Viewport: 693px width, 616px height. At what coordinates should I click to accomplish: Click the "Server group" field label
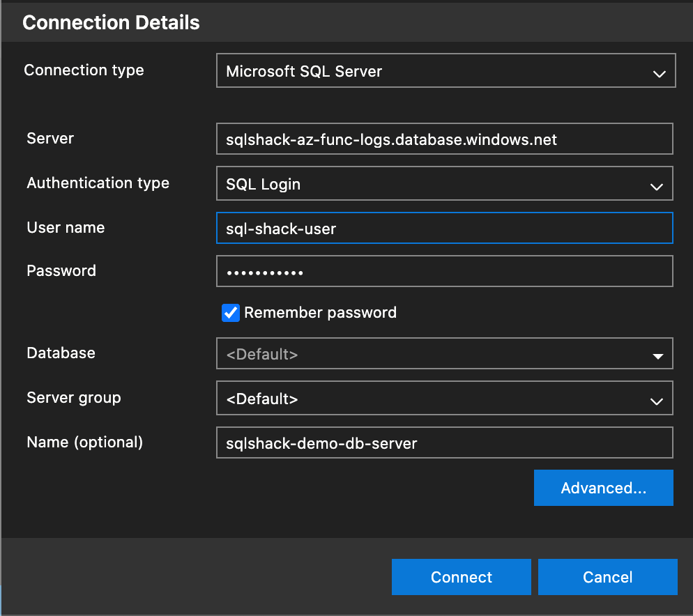point(73,398)
